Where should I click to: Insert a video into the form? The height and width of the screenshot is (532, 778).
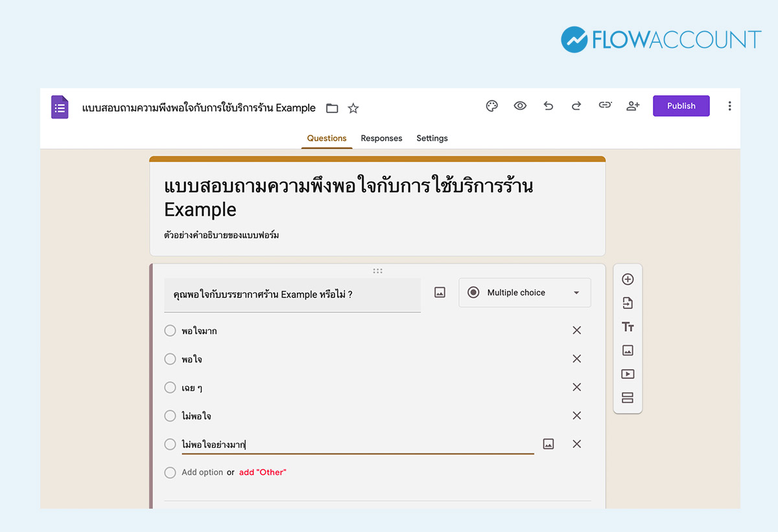click(x=628, y=374)
